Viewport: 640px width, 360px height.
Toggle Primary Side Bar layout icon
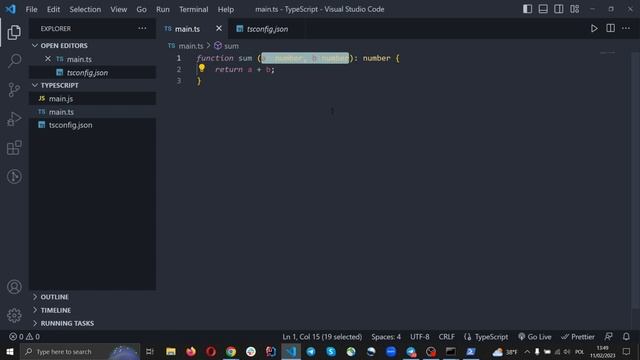(527, 9)
